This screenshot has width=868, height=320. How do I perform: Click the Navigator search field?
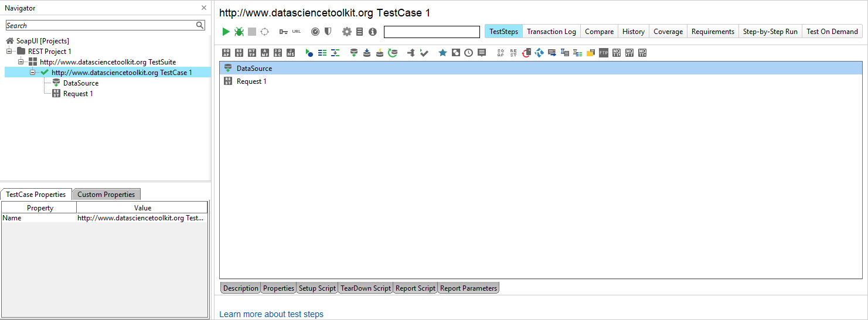pyautogui.click(x=100, y=25)
